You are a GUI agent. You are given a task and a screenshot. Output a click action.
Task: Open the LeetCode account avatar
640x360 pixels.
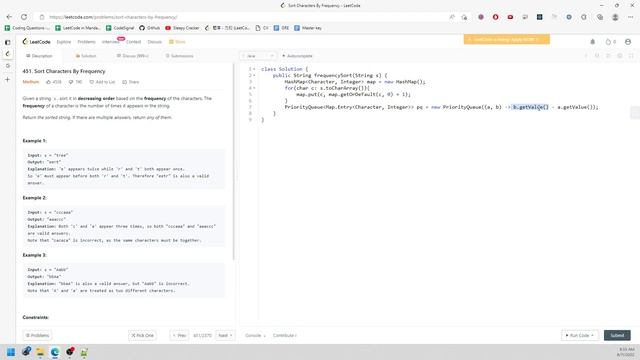pyautogui.click(x=628, y=42)
